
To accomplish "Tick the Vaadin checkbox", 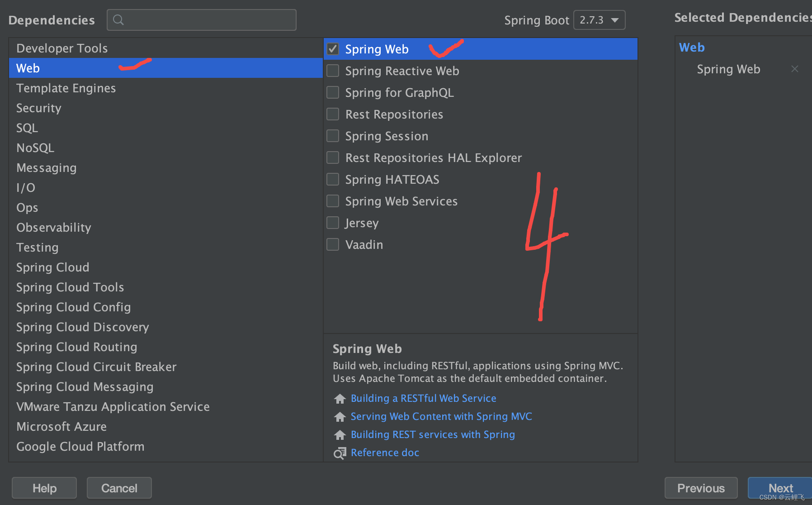I will point(333,244).
